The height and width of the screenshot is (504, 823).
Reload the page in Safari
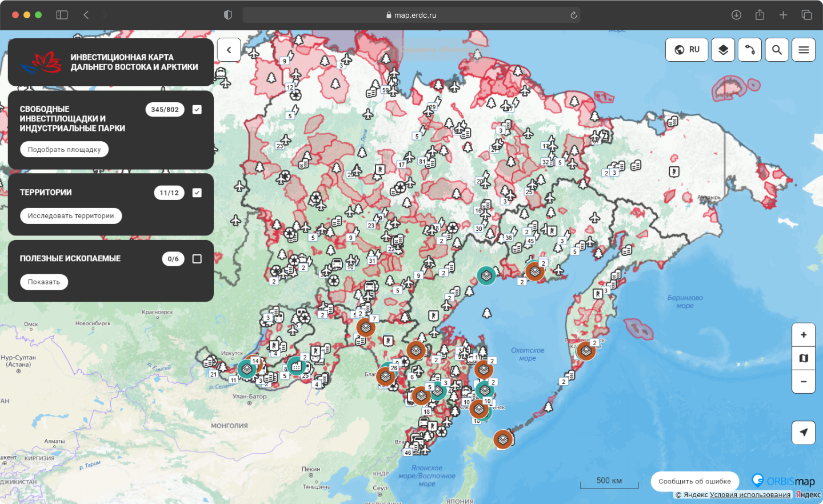pyautogui.click(x=573, y=15)
